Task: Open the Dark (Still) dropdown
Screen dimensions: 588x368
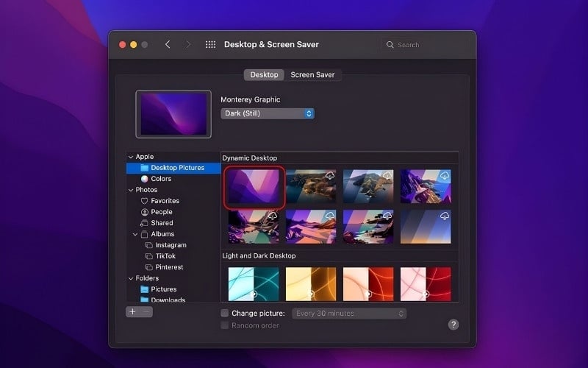Action: click(268, 113)
